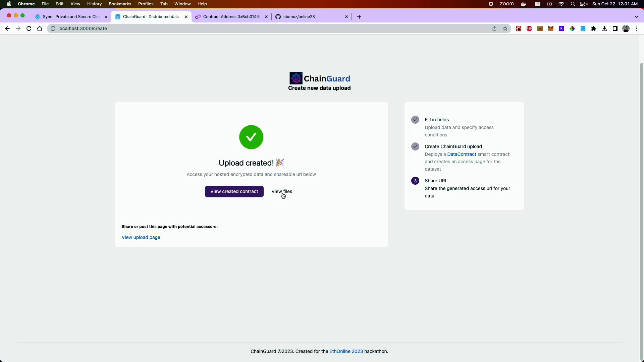The height and width of the screenshot is (362, 644).
Task: Close the cbonoz/online23 tab
Action: click(x=346, y=17)
